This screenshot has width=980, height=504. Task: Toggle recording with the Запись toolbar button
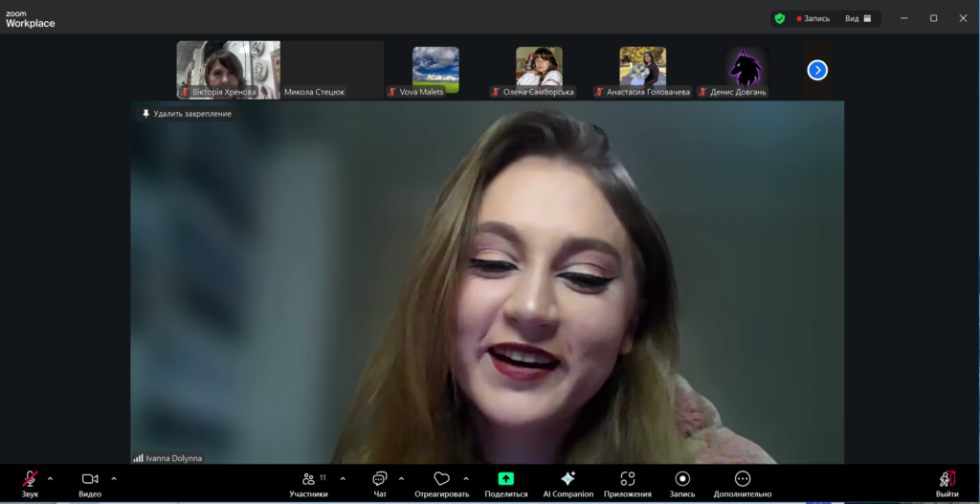[682, 479]
